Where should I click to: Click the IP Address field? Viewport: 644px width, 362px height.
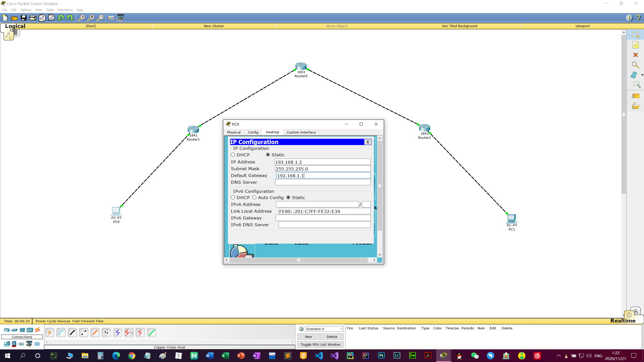pos(323,162)
